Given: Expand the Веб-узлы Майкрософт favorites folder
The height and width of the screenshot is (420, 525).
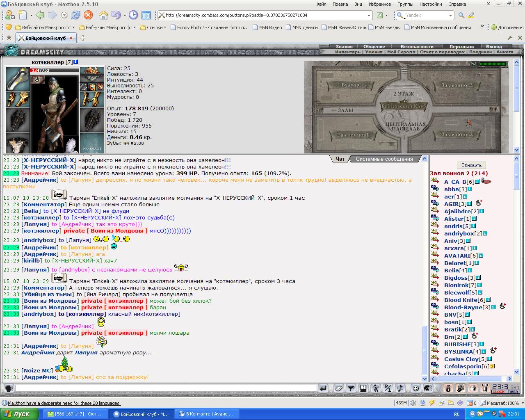Looking at the screenshot, I should tap(107, 27).
